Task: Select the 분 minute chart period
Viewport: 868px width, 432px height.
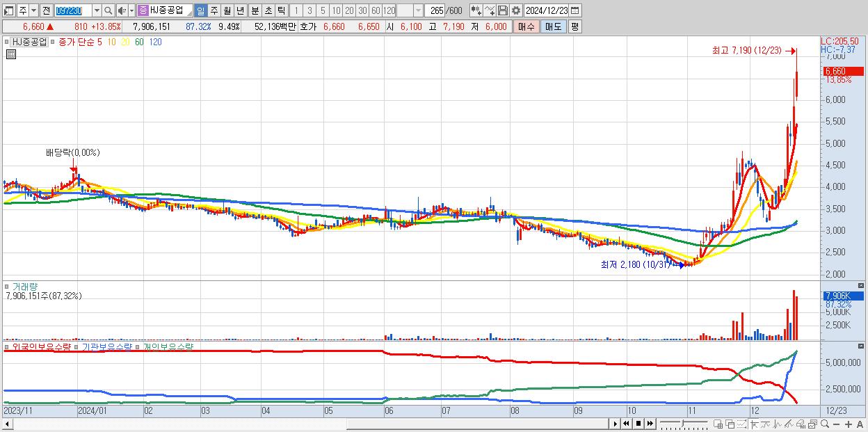Action: click(255, 10)
